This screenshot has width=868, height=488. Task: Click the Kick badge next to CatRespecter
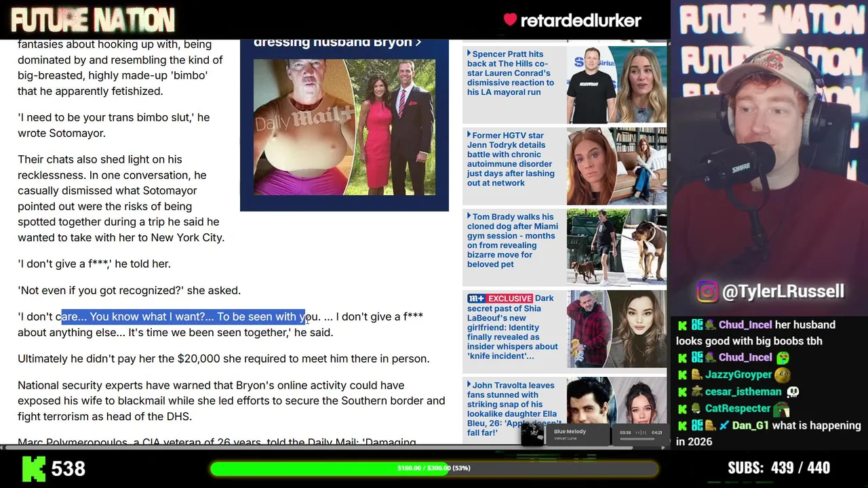coord(683,409)
